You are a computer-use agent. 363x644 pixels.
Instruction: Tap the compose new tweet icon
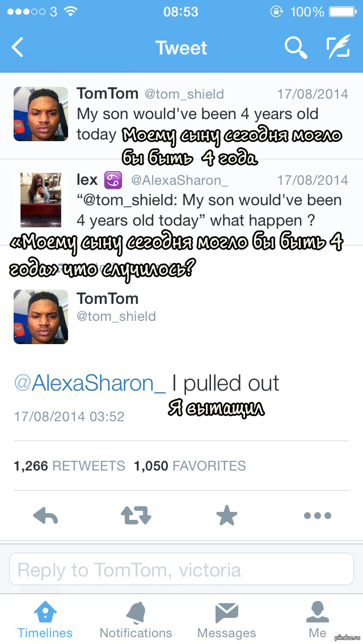(x=338, y=48)
